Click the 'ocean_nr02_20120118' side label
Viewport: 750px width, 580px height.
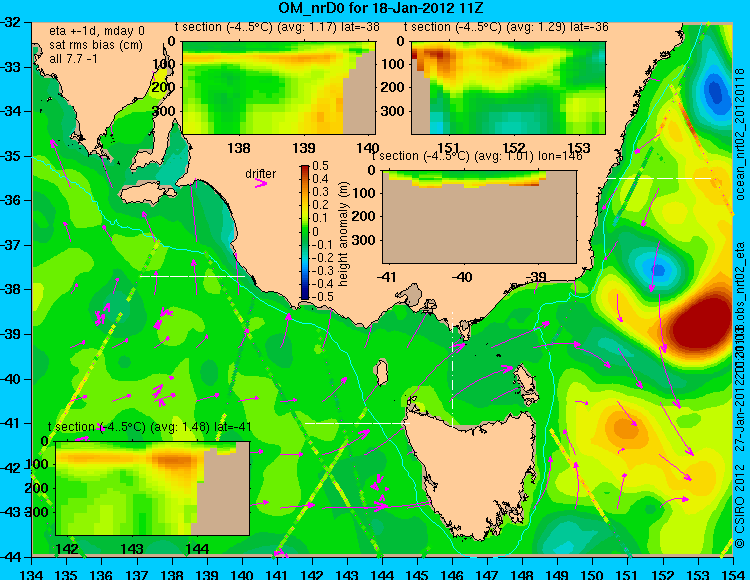coord(740,134)
